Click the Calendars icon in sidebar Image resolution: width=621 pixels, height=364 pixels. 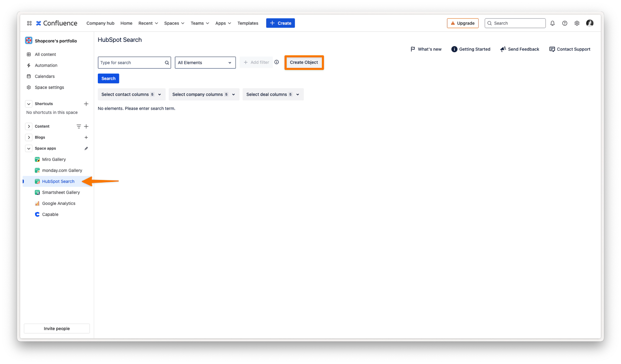coord(29,76)
